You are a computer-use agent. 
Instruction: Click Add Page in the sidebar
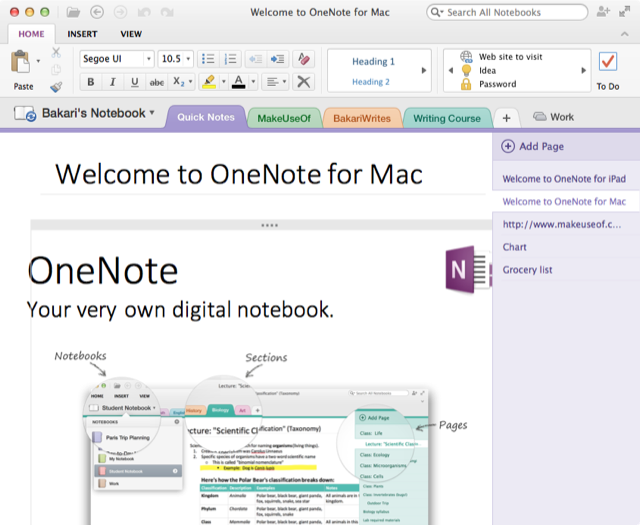(533, 146)
